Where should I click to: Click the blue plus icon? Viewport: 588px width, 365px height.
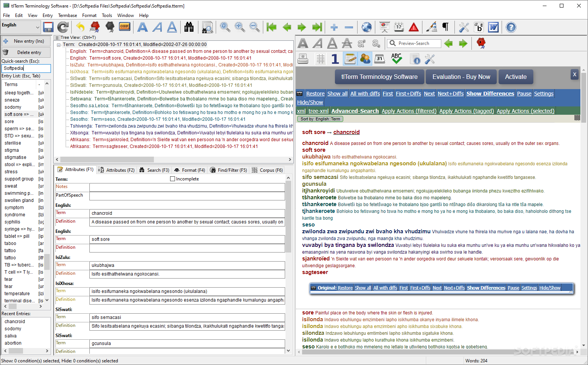[334, 27]
